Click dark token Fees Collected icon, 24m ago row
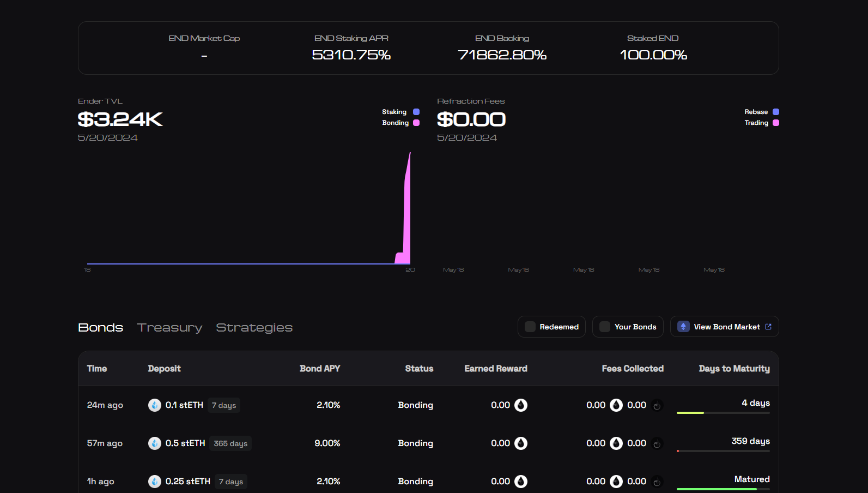The width and height of the screenshot is (868, 493). pos(657,406)
